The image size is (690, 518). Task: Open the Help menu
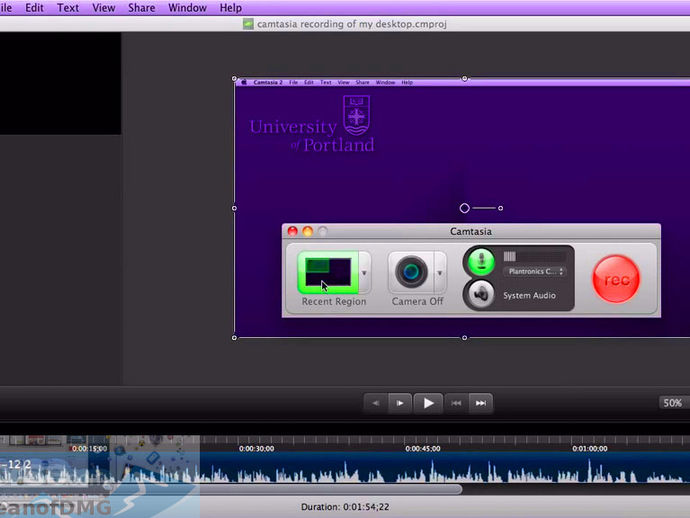[231, 7]
